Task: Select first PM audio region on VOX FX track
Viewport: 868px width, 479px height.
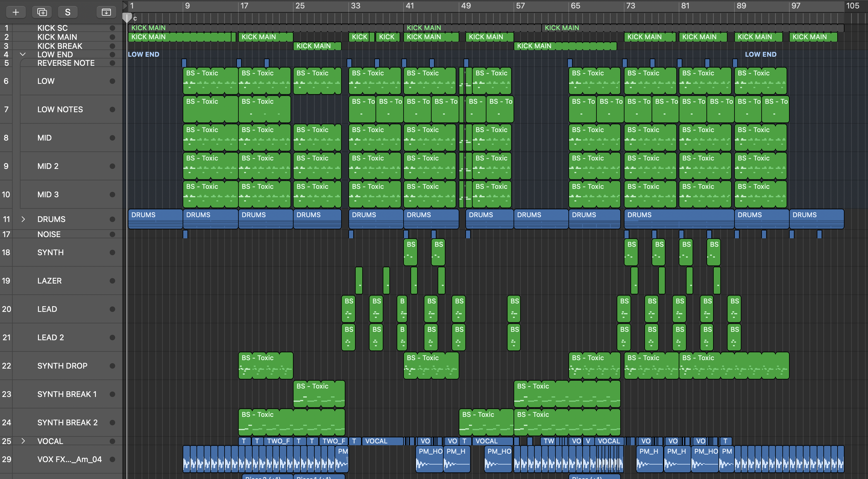Action: [342, 459]
